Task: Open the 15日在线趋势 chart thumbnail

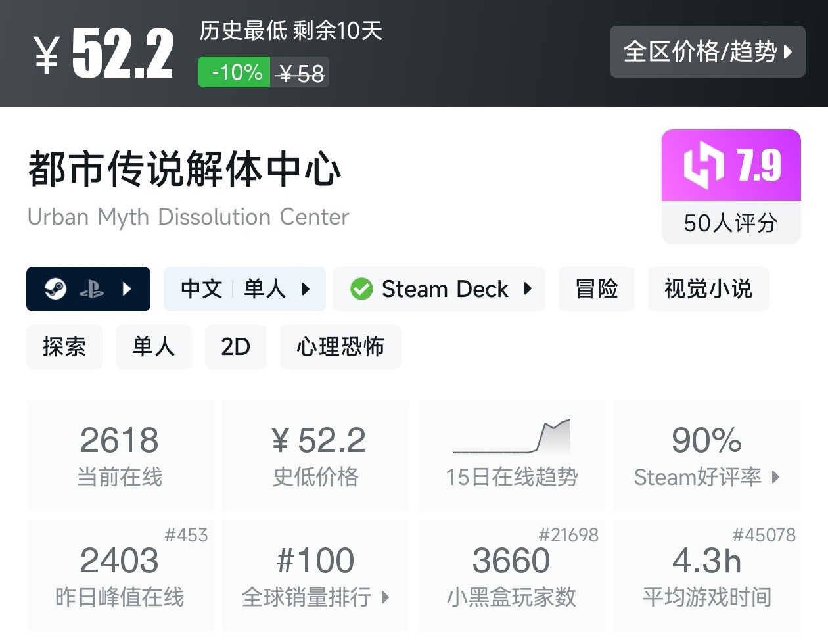Action: (x=511, y=436)
